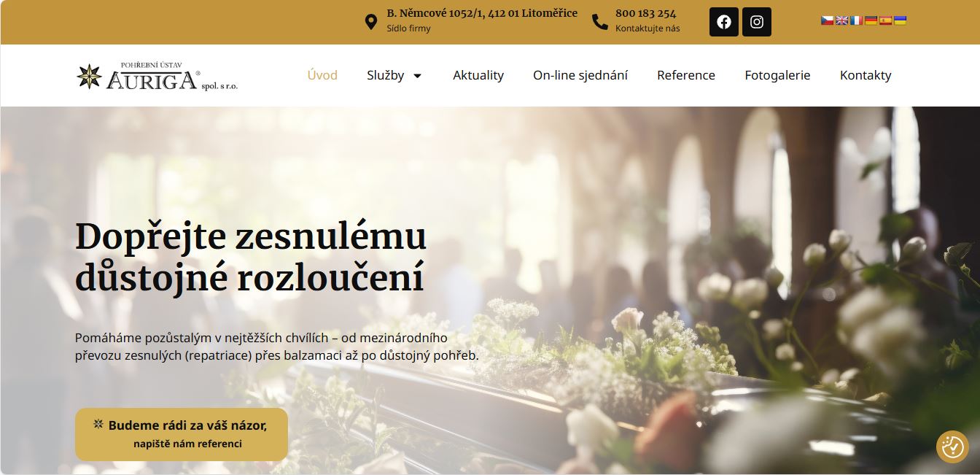The image size is (980, 475).
Task: Click the Budeme rádi za váš názor button
Action: point(182,434)
